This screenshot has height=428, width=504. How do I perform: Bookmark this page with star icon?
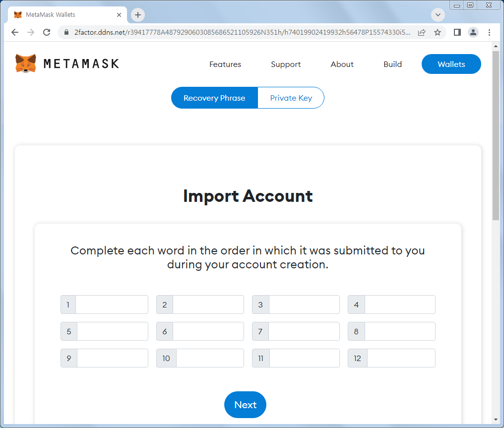pyautogui.click(x=438, y=32)
